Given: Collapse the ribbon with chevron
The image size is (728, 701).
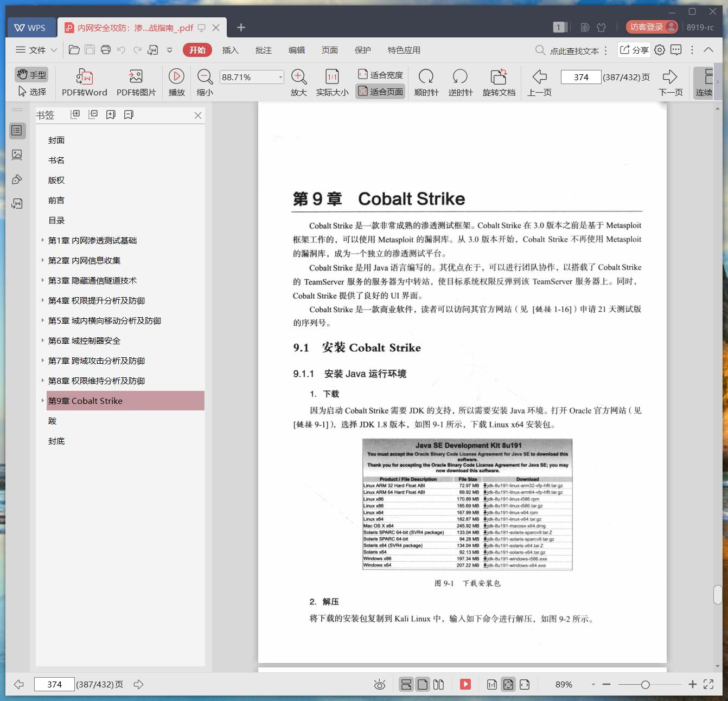Looking at the screenshot, I should point(708,50).
